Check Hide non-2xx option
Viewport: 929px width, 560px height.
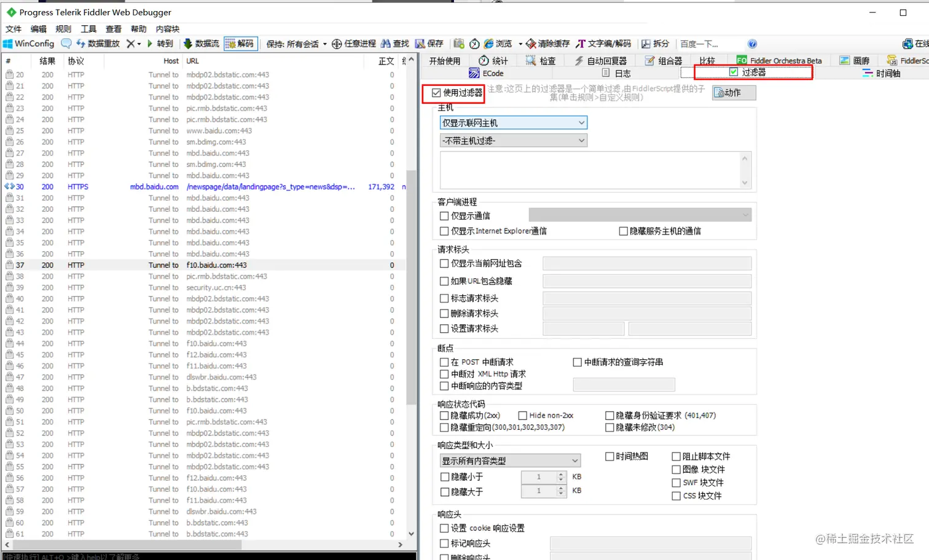[x=523, y=416]
